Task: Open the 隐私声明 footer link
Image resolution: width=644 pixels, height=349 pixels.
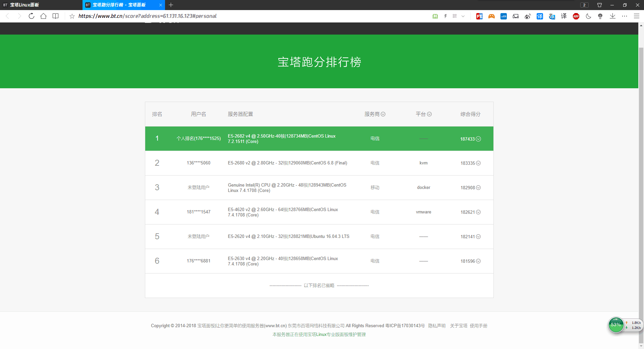Action: (x=437, y=326)
